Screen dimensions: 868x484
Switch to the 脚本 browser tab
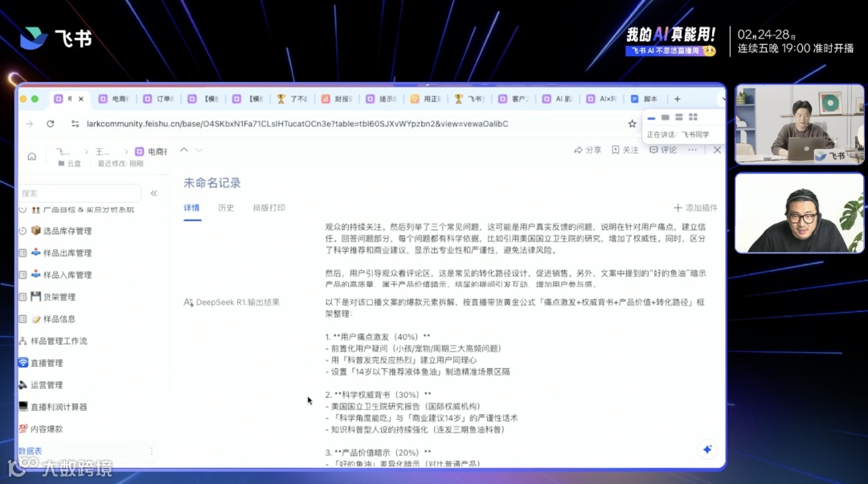pos(645,99)
